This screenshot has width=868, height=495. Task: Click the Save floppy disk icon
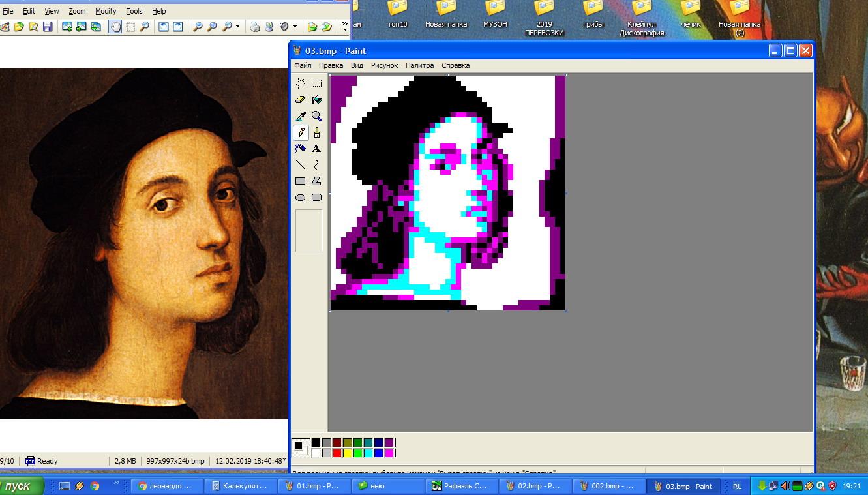click(47, 27)
